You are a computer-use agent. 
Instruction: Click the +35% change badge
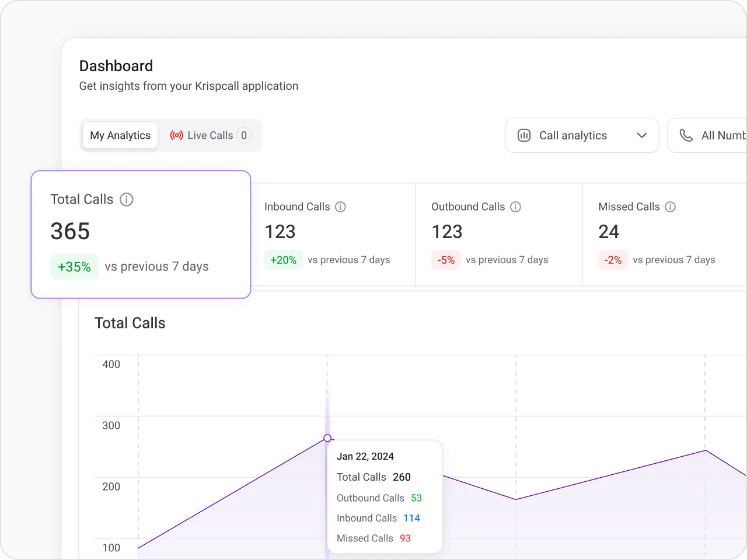click(x=74, y=267)
